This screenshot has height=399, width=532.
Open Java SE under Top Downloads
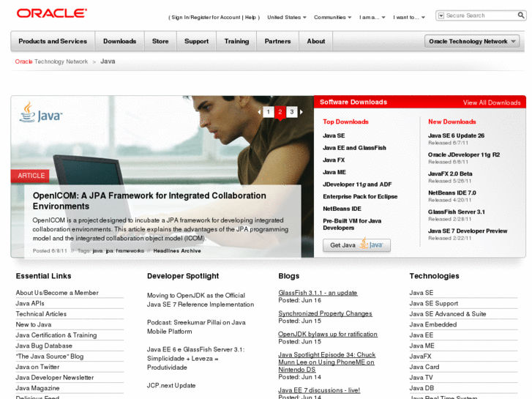[334, 135]
